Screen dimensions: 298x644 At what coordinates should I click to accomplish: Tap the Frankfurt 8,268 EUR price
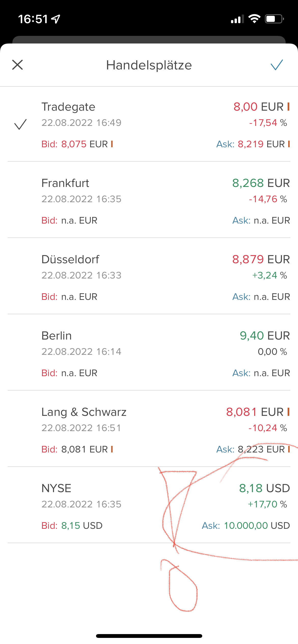(261, 183)
